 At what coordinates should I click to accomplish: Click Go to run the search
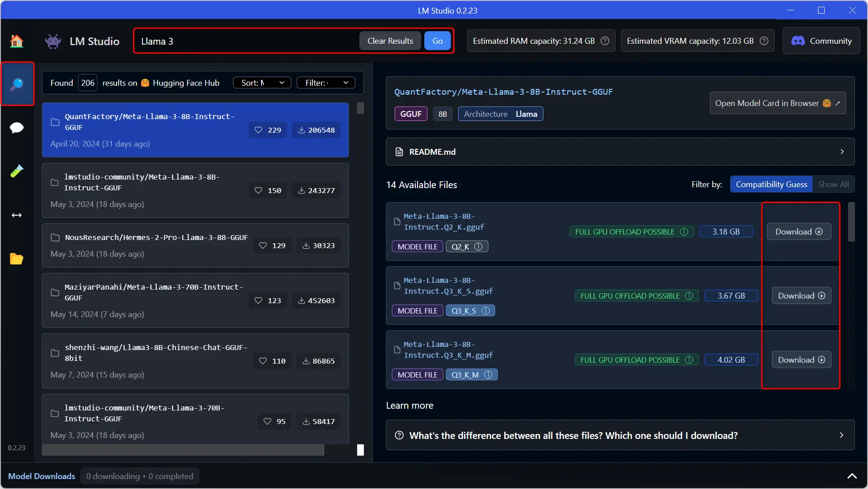pos(437,41)
